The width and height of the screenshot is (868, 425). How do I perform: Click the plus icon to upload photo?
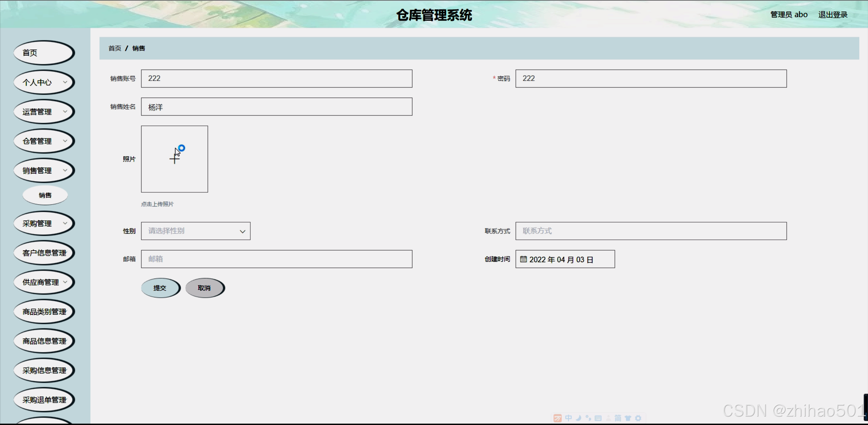[x=174, y=159]
